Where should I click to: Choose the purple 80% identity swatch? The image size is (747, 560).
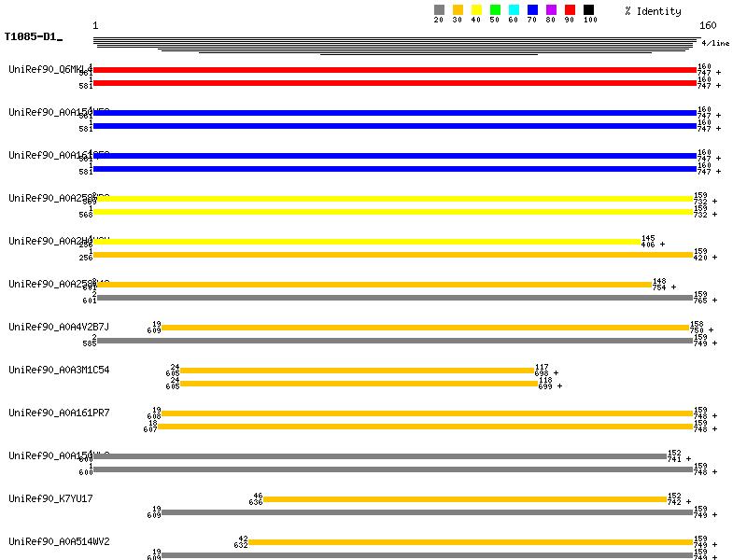551,10
